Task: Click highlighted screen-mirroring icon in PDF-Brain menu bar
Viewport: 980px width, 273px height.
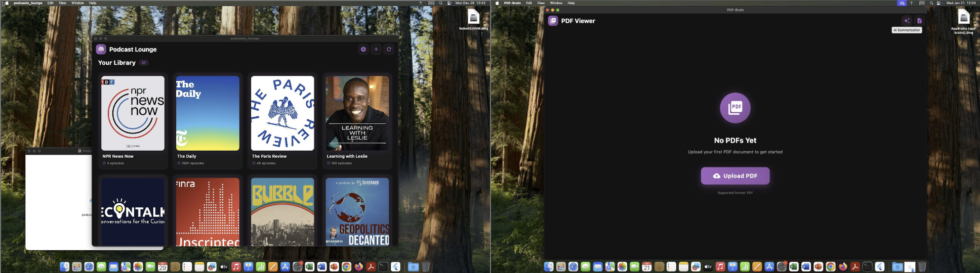Action: [x=902, y=3]
